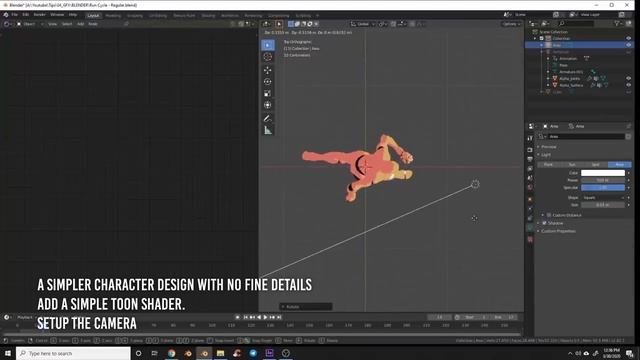This screenshot has width=640, height=360.
Task: Expand the Custom Properties panel
Action: [539, 231]
